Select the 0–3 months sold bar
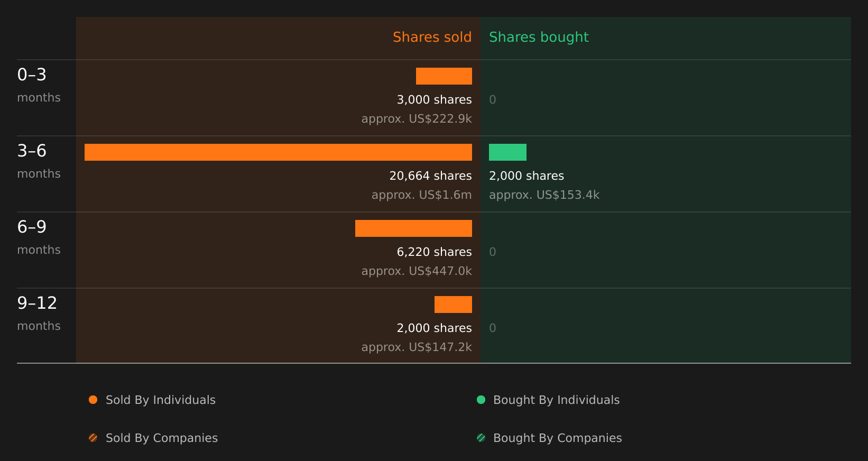 click(x=444, y=76)
